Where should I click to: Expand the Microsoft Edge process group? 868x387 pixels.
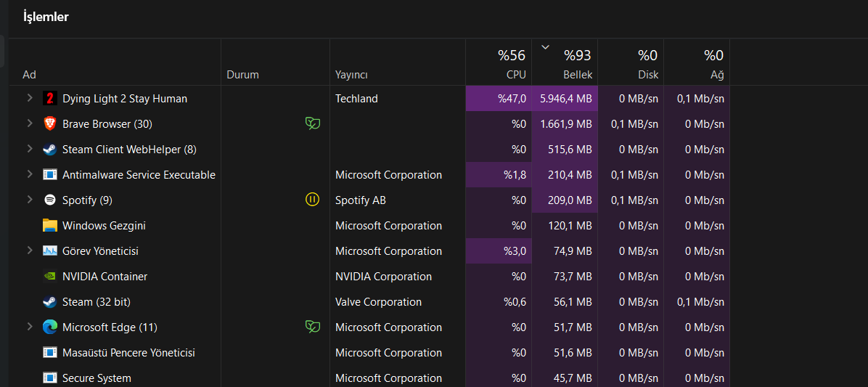(30, 327)
